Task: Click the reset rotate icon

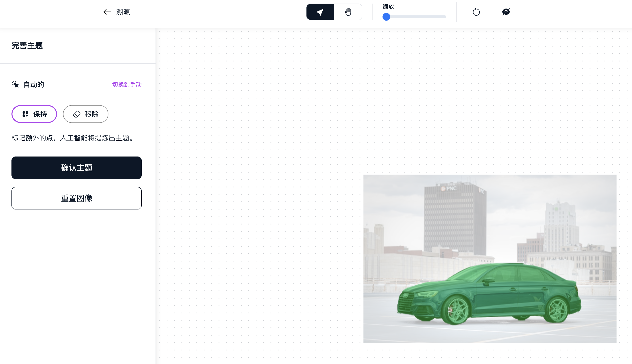Action: click(476, 12)
